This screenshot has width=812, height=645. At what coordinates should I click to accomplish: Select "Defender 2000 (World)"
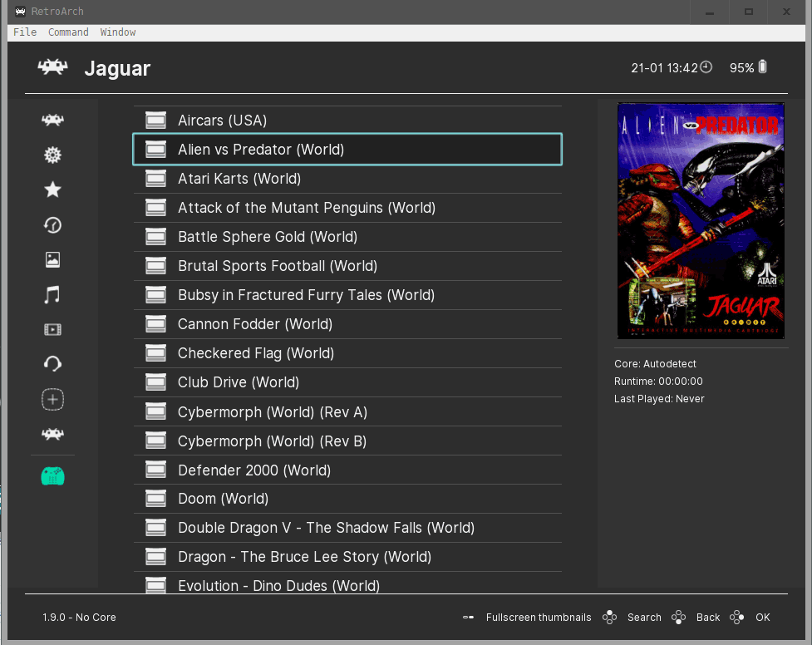click(347, 470)
